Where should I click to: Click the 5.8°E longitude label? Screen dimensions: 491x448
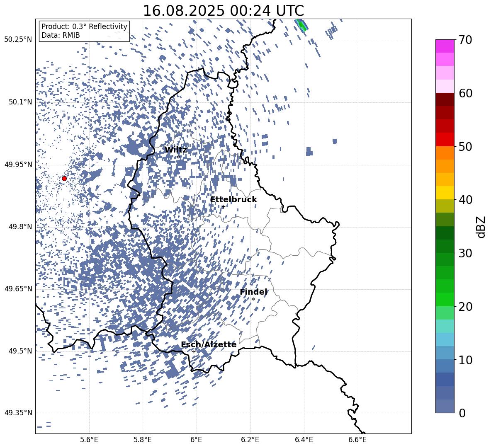click(143, 440)
